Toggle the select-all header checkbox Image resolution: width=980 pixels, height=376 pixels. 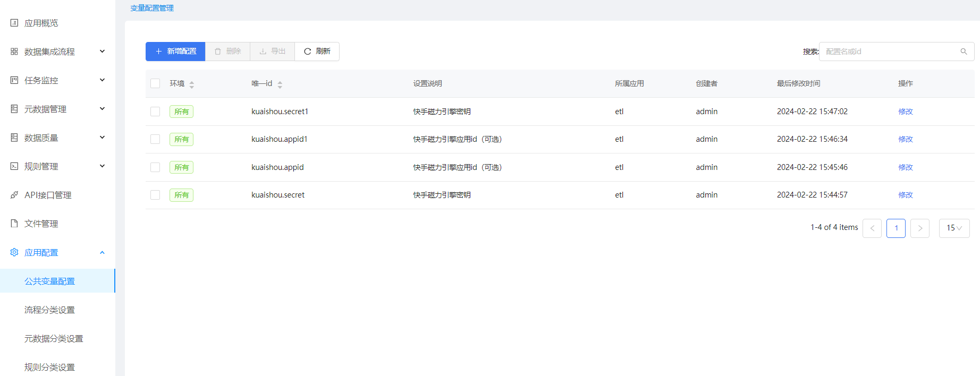[155, 83]
